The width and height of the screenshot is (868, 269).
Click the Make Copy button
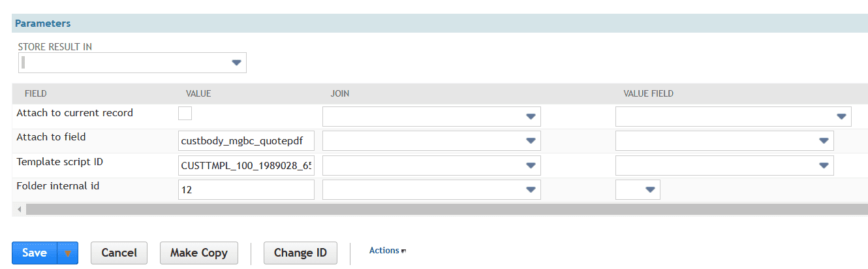coord(199,253)
